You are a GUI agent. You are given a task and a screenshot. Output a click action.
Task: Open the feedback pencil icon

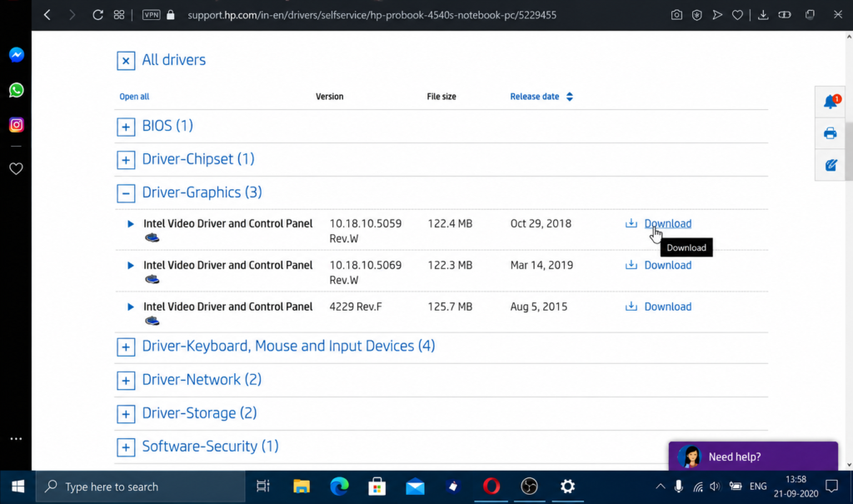point(831,165)
